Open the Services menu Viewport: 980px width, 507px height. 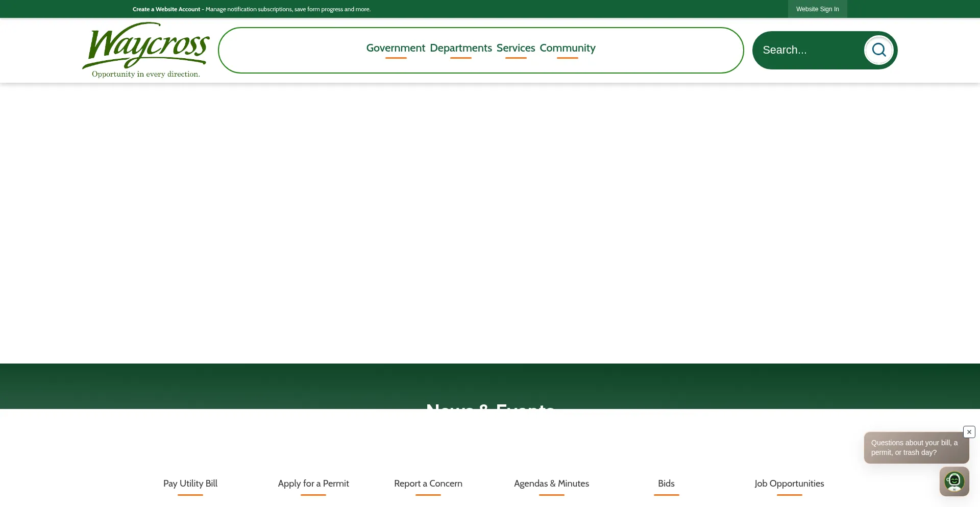(516, 48)
